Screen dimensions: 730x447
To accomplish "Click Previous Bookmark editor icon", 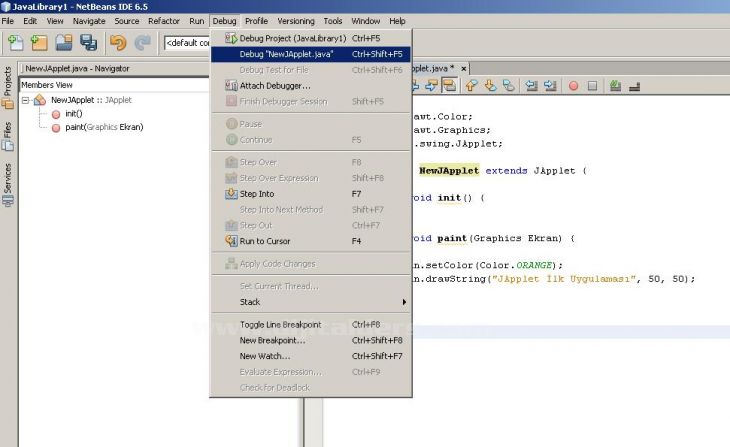I will point(471,86).
